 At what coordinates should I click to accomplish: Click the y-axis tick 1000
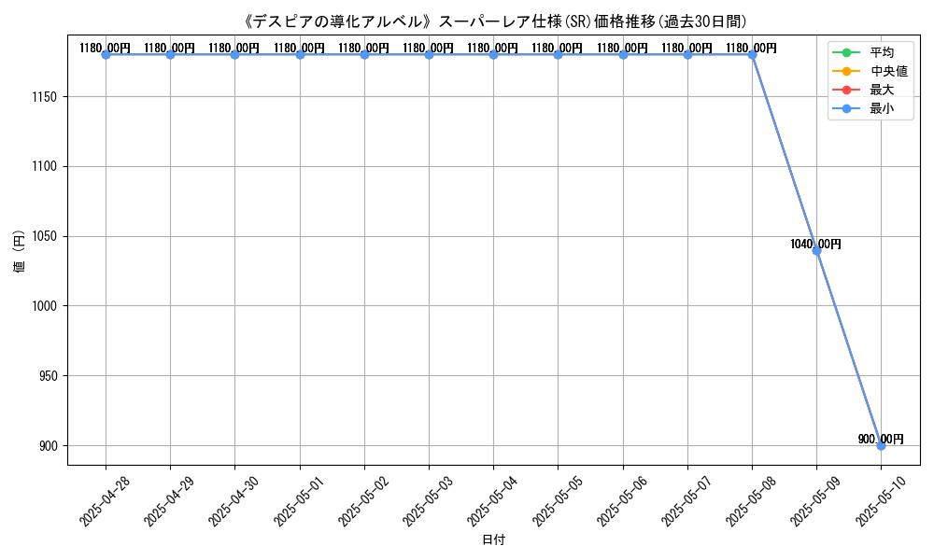(45, 306)
